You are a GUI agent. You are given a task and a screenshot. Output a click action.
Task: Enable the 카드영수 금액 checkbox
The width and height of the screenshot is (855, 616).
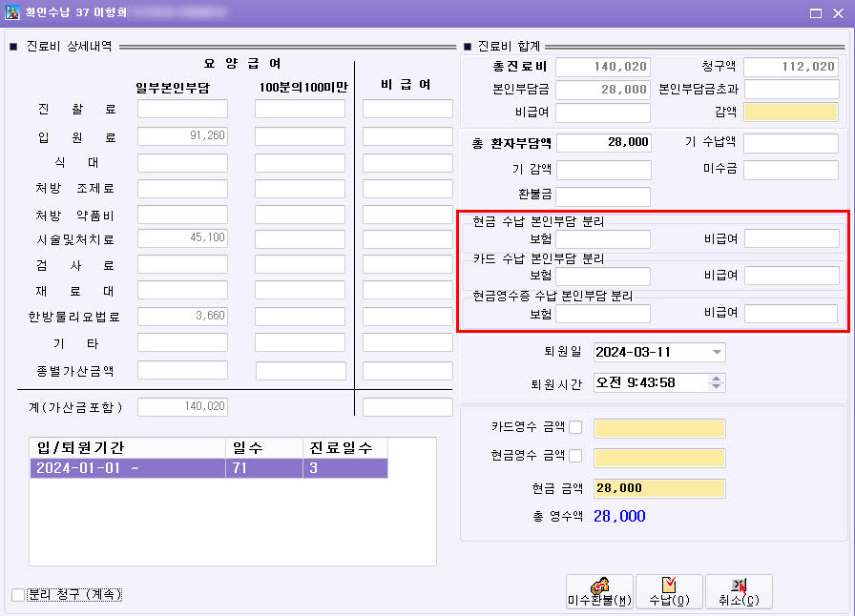click(x=575, y=427)
